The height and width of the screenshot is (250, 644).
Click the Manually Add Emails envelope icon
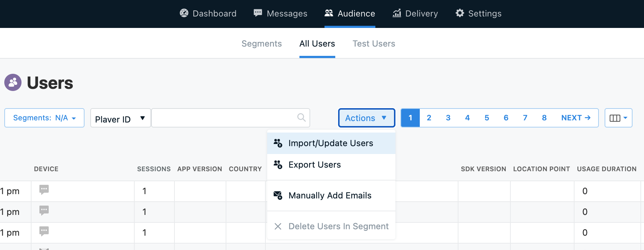[278, 196]
